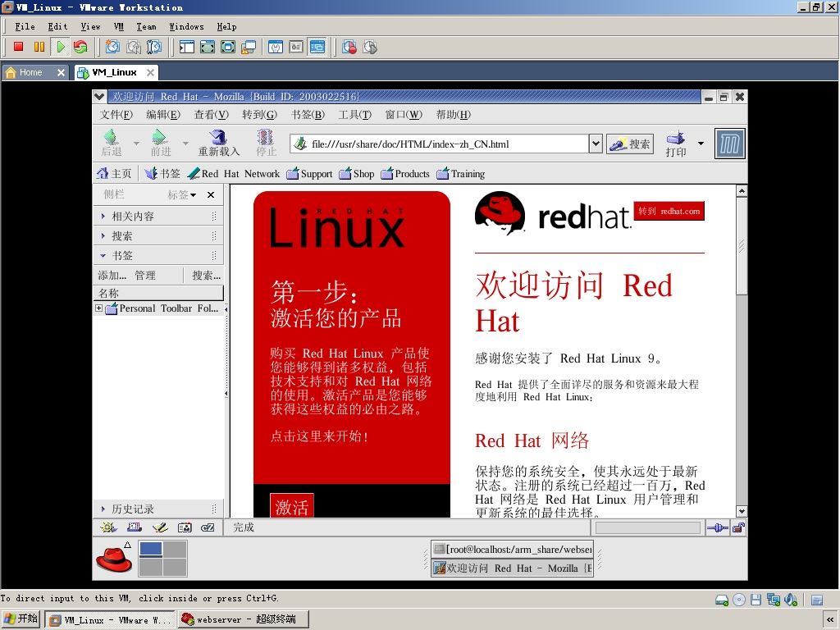This screenshot has height=630, width=840.
Task: Click the page vertical scrollbar down arrow
Action: 742,511
